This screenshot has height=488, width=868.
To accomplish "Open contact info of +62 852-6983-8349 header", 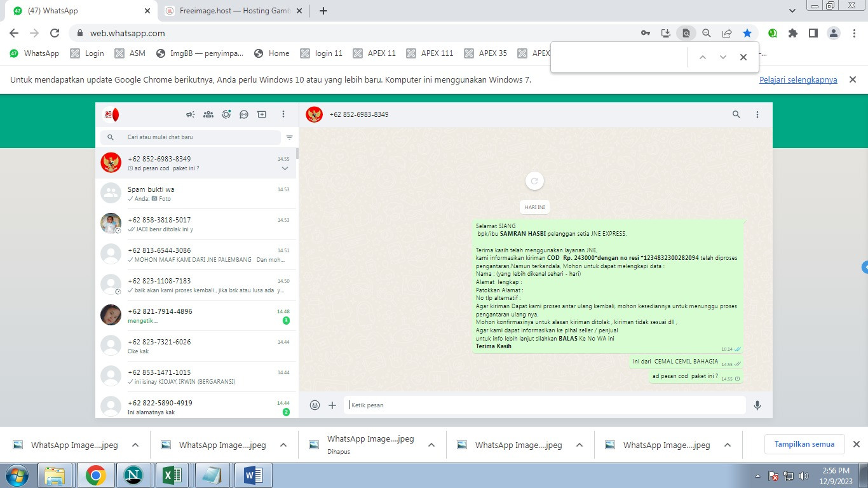I will point(359,114).
